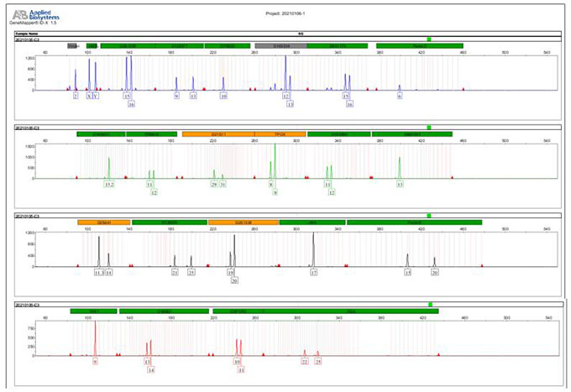Screen dimensions: 571x392
Task: Select allele label 20 at the far right of the black trace
Action: (434, 272)
